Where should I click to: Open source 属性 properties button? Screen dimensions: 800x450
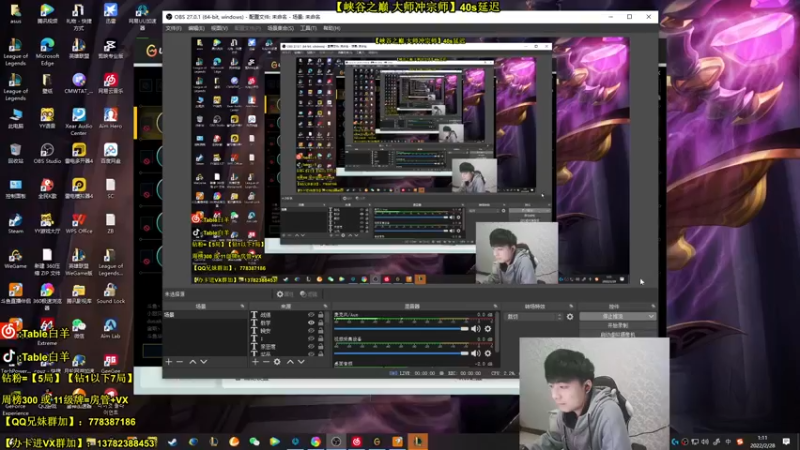(x=285, y=294)
